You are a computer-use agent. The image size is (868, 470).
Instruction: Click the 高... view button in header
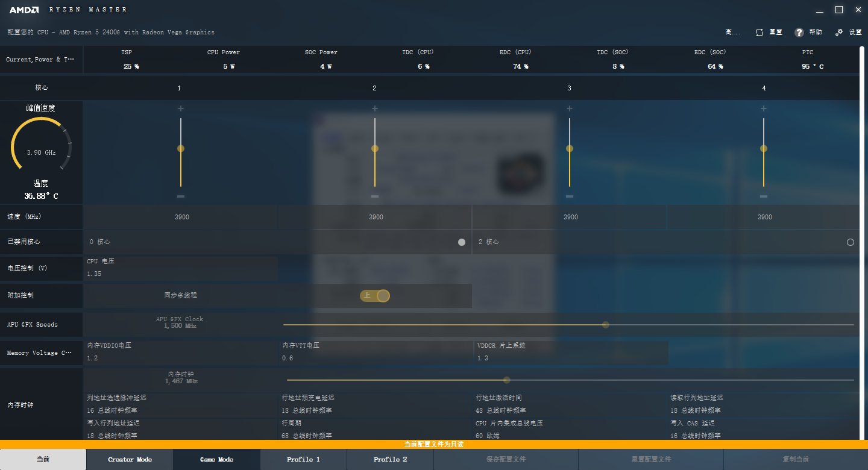733,33
